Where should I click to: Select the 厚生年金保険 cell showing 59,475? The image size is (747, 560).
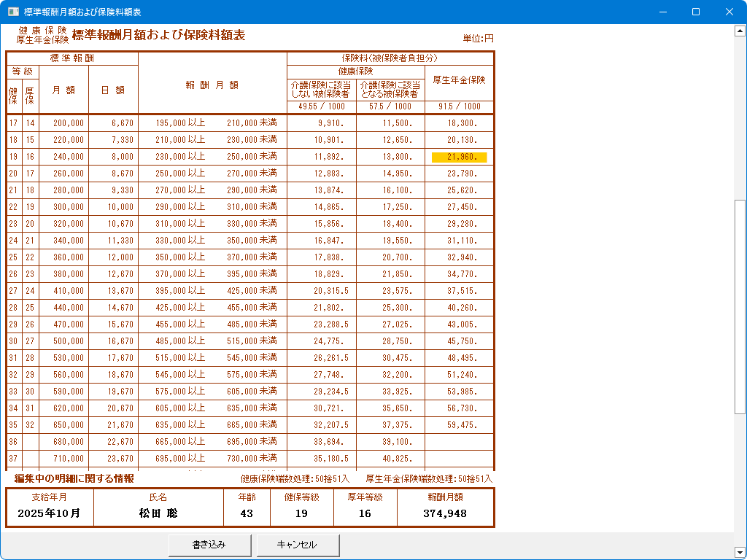459,424
